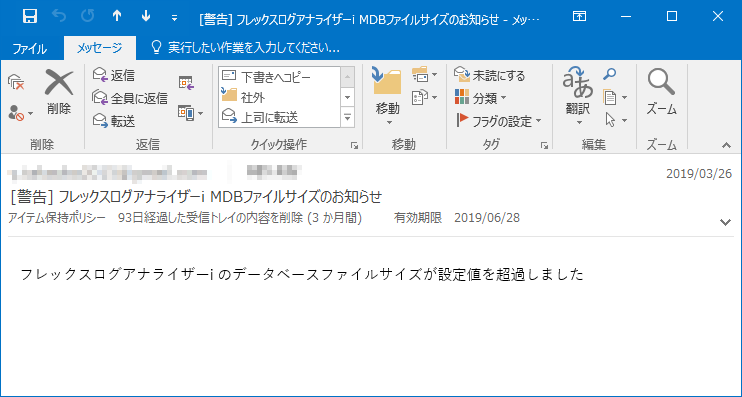Open the 分類 categorize dropdown
742x397 pixels.
(x=480, y=98)
